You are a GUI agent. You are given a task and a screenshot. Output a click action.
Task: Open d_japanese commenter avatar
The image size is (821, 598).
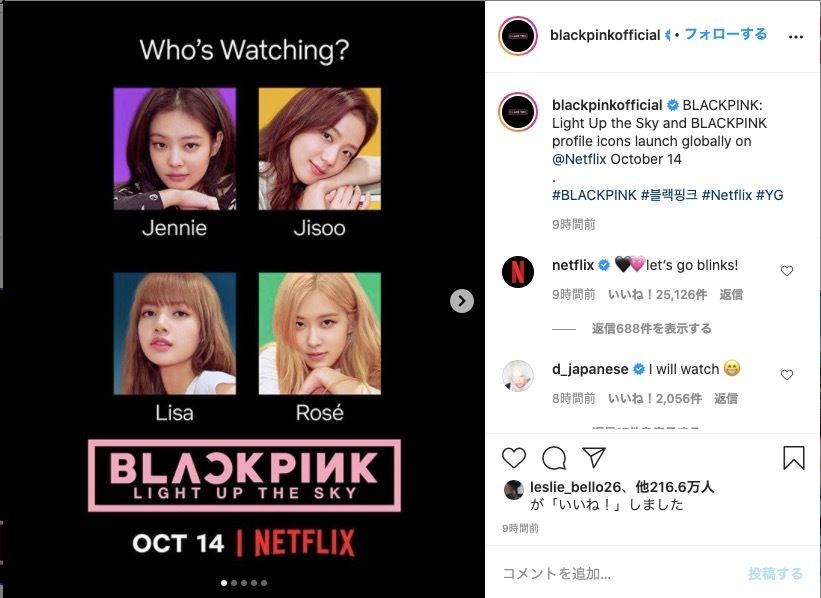pos(518,376)
